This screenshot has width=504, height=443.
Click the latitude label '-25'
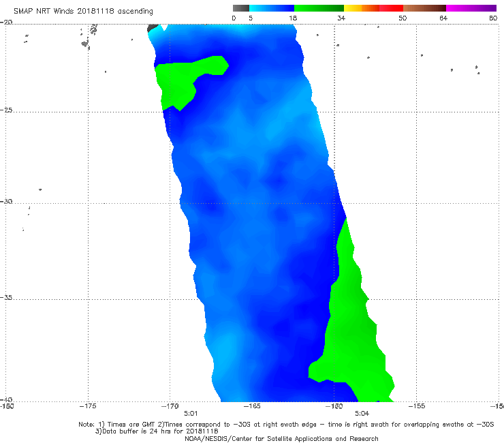coord(6,110)
